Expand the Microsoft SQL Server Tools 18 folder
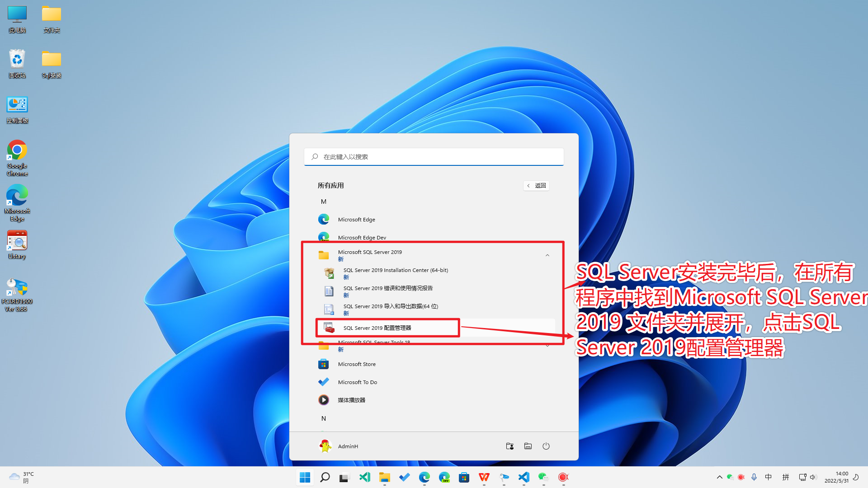Viewport: 868px width, 488px height. 434,346
